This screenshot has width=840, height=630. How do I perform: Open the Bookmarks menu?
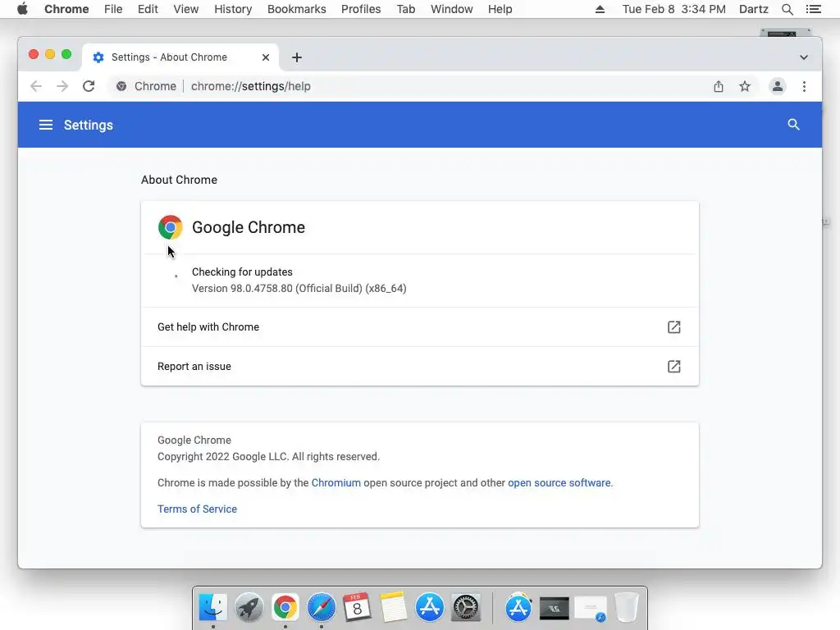click(x=297, y=9)
